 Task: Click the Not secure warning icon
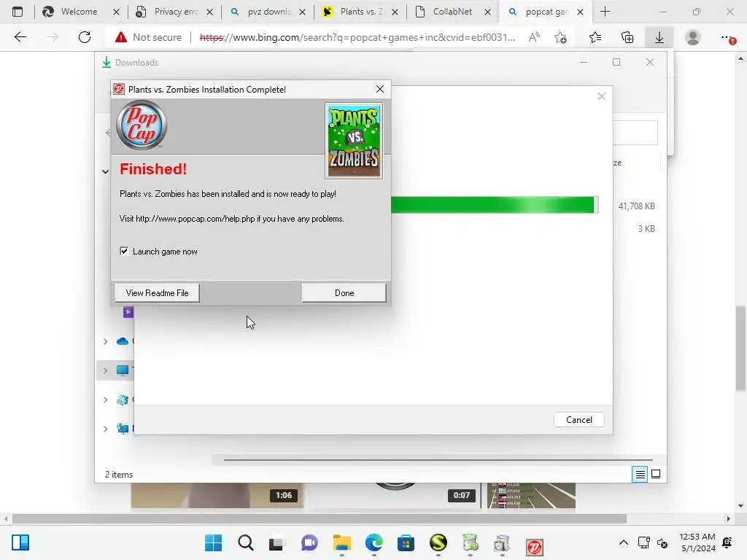121,37
